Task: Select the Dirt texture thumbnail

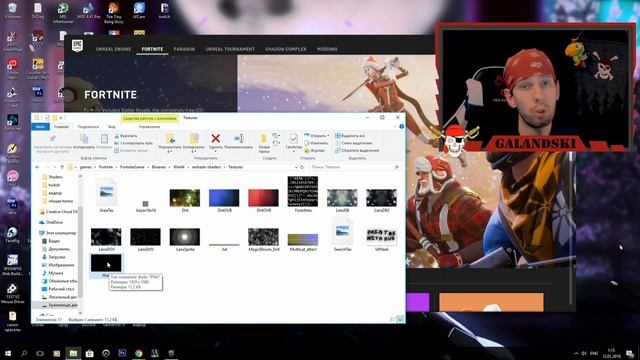Action: (x=185, y=198)
